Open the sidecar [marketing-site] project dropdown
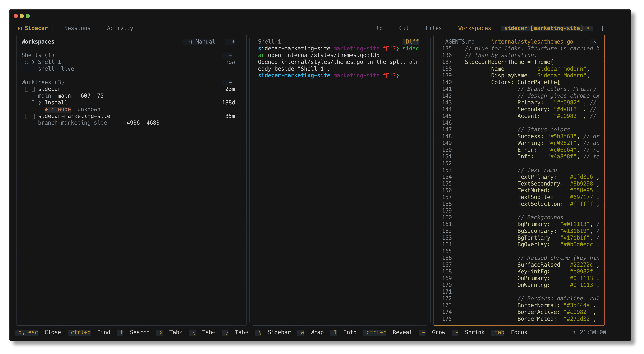Screen dimensions: 644x354 547,28
